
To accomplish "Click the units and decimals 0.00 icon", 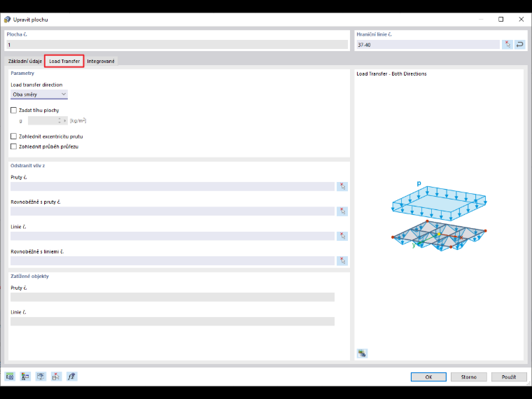I will click(x=10, y=377).
